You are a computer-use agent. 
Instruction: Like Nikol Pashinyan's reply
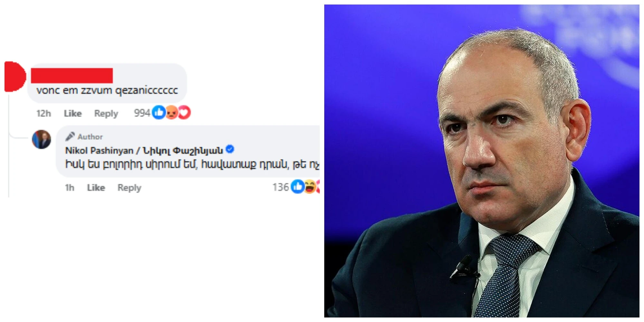pos(96,187)
